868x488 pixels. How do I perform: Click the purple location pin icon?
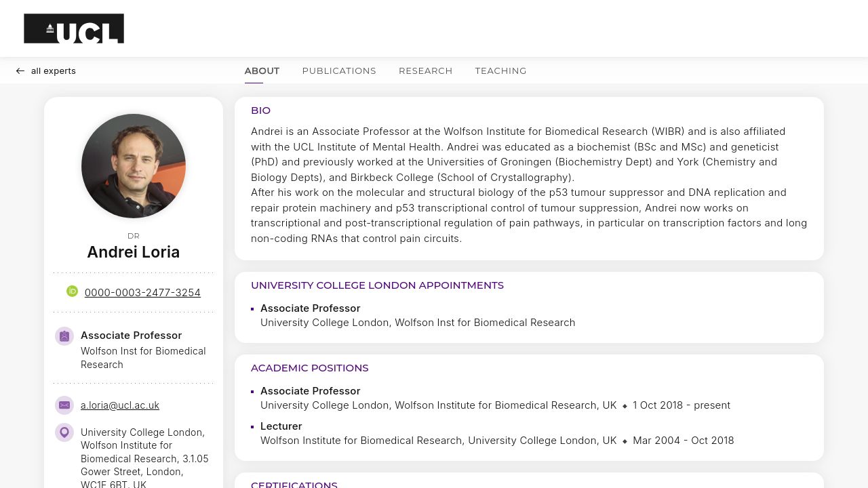pos(64,432)
